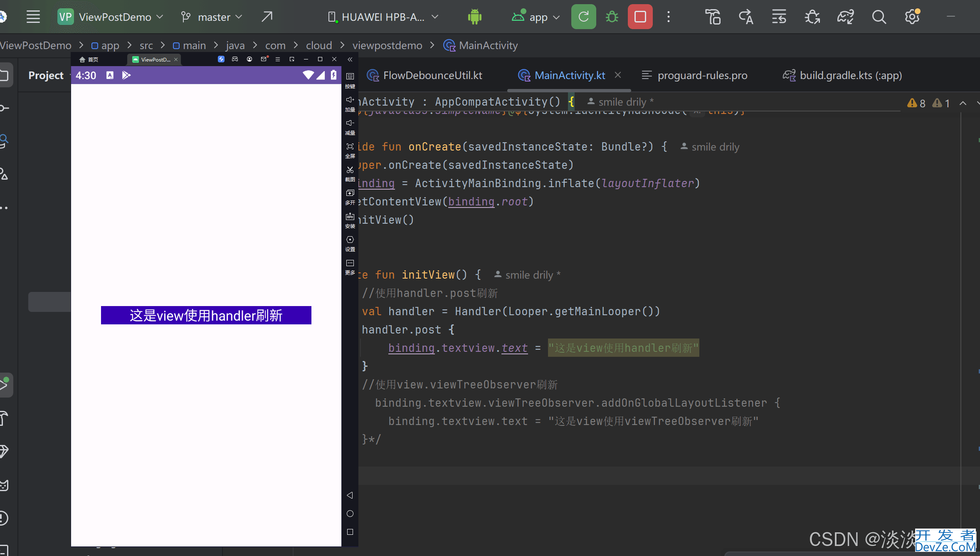The width and height of the screenshot is (980, 556).
Task: Toggle emulator 全屏 fullscreen
Action: (350, 150)
